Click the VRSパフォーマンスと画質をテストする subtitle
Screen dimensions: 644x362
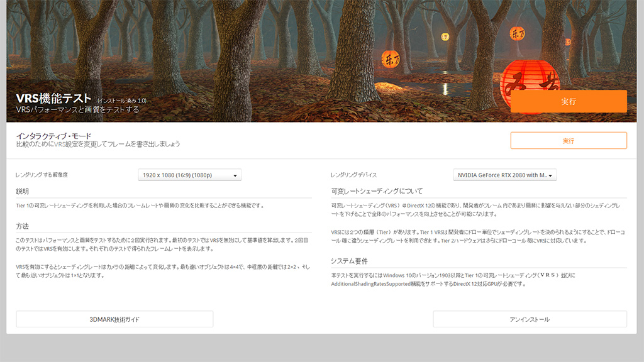(x=77, y=109)
